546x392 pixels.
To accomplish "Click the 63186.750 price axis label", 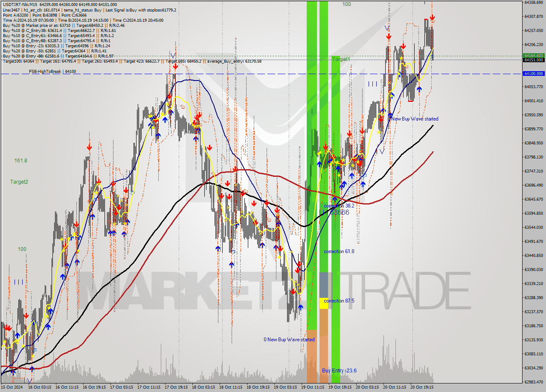I will point(534,326).
